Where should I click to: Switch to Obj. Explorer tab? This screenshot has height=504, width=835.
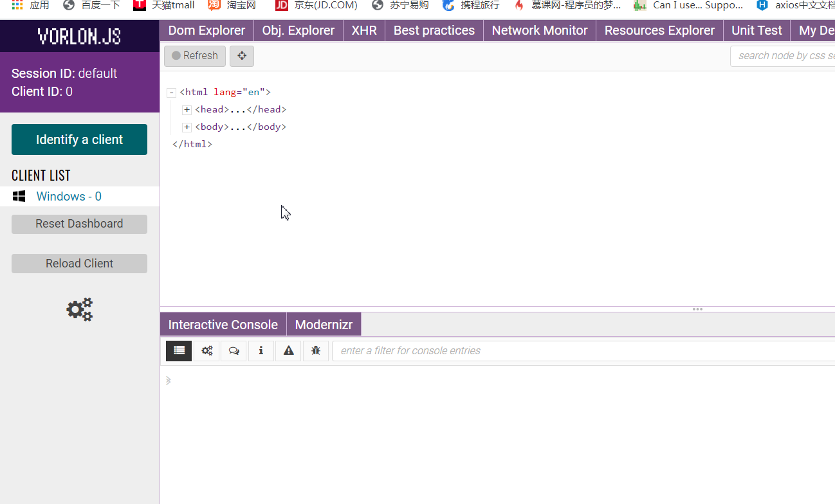298,30
